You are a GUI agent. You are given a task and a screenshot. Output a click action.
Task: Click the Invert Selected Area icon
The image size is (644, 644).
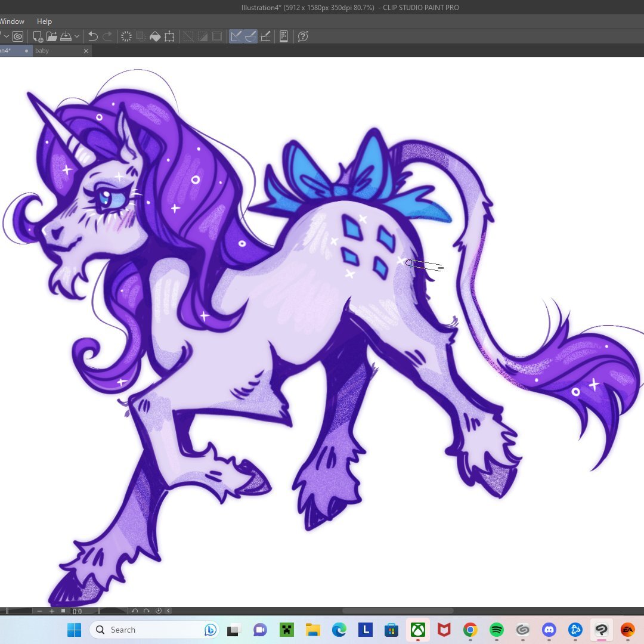203,36
